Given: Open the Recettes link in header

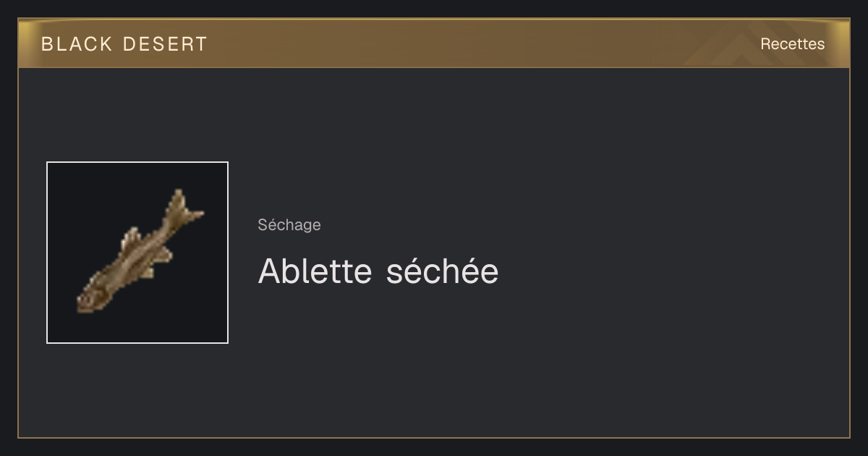Looking at the screenshot, I should [792, 44].
